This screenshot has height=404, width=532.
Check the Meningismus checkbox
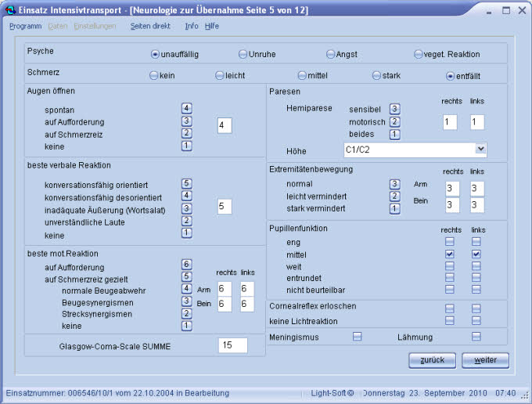coord(357,337)
